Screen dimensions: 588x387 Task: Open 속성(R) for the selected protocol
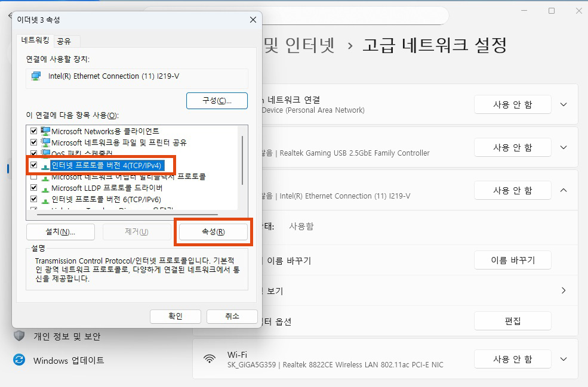coord(213,232)
